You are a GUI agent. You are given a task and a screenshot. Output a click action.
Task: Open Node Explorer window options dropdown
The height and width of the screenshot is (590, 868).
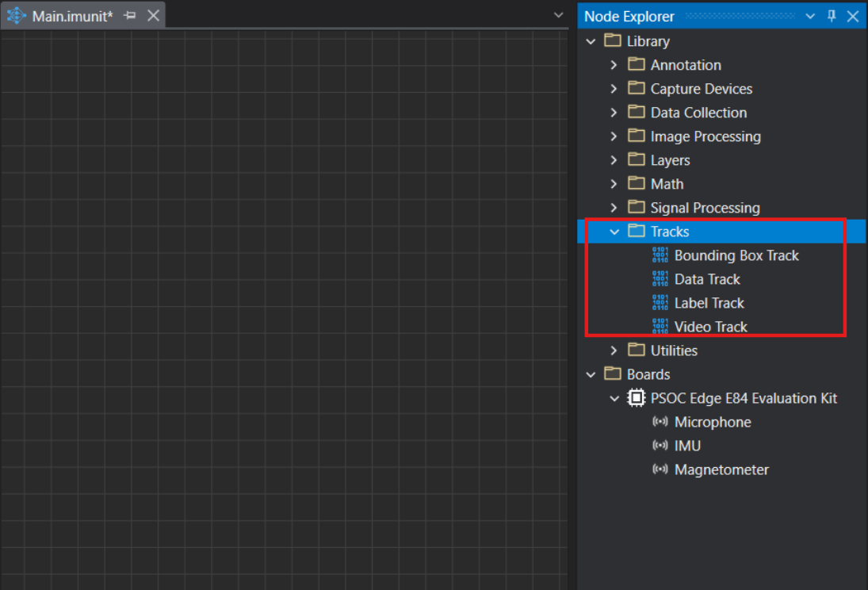(x=810, y=16)
